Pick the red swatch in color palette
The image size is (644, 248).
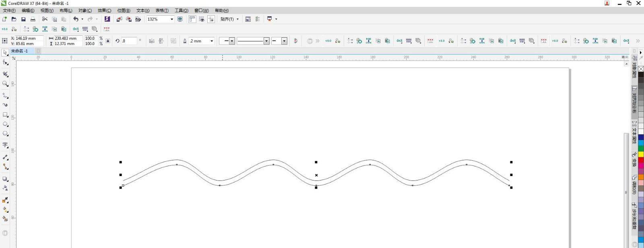coord(641,160)
